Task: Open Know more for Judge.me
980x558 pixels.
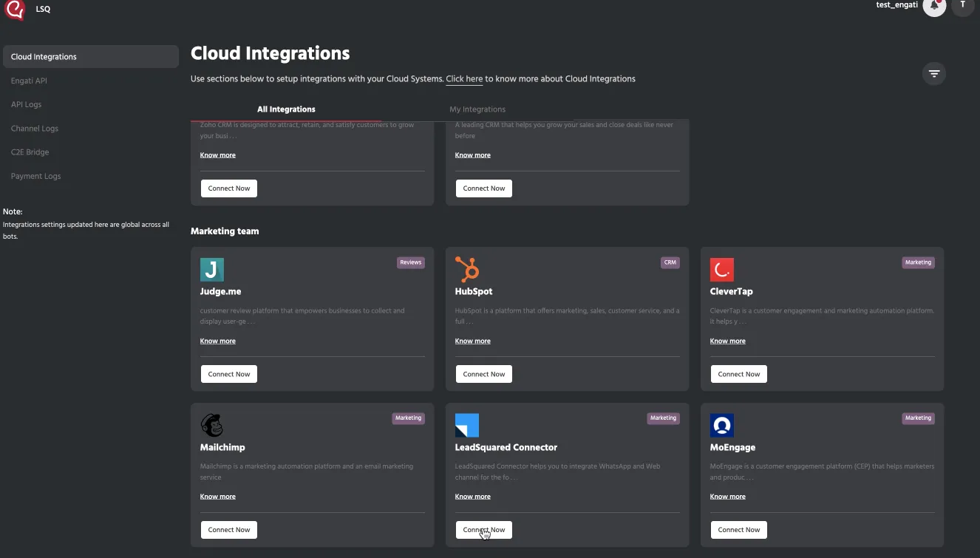Action: (218, 341)
